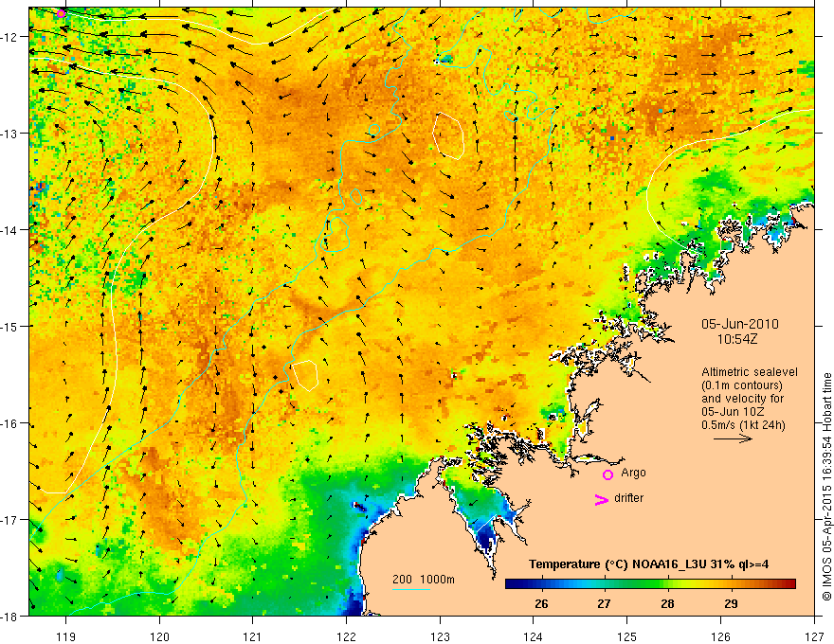The width and height of the screenshot is (834, 644).
Task: Click latitude axis label -17
Action: click(x=11, y=520)
